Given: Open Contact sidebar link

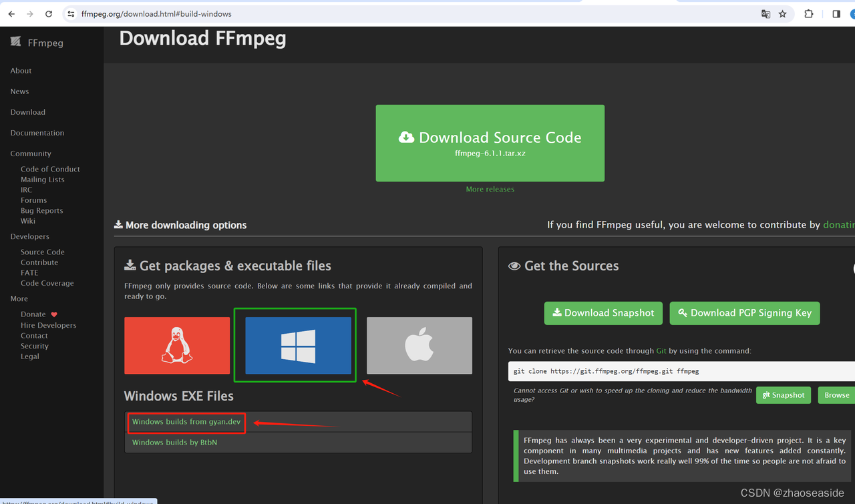Looking at the screenshot, I should [x=34, y=336].
